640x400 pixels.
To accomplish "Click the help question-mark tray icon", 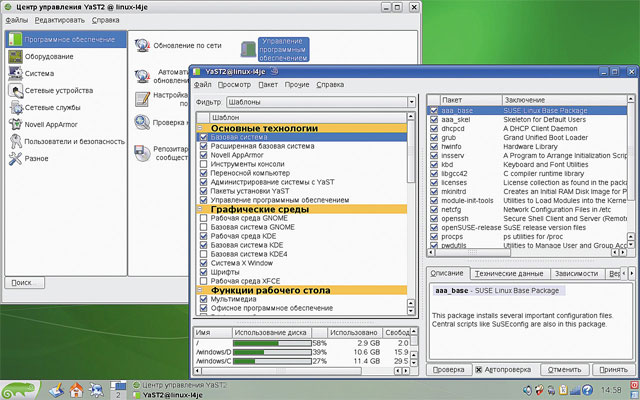I will tap(587, 390).
